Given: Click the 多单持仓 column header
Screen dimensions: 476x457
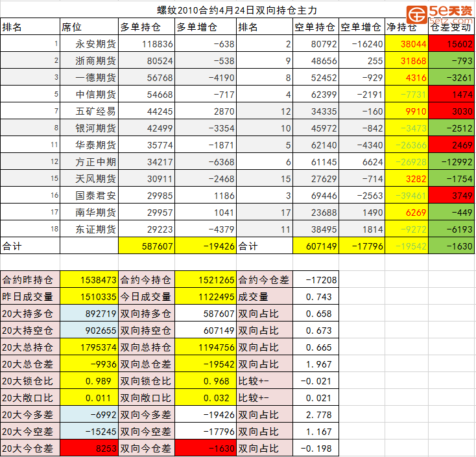Looking at the screenshot, I should (x=147, y=27).
